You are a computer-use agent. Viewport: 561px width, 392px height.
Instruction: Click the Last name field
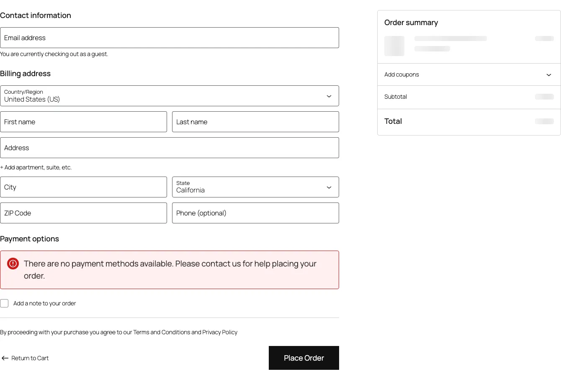click(255, 122)
